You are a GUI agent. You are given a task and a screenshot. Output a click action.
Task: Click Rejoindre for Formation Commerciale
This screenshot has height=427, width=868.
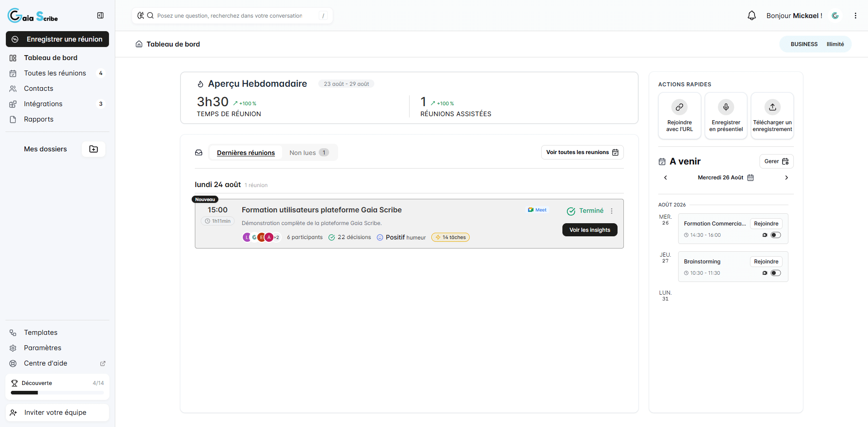[766, 224]
